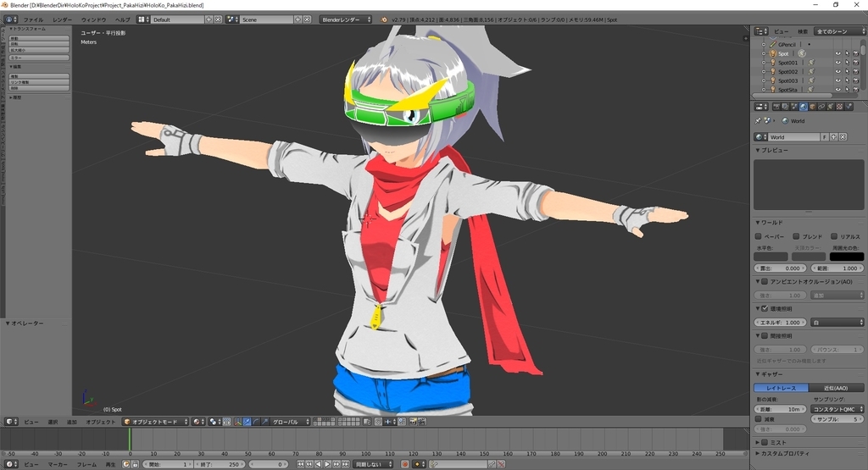Viewport: 868px width, 470px height.
Task: Click the pivot point selector icon
Action: point(213,422)
